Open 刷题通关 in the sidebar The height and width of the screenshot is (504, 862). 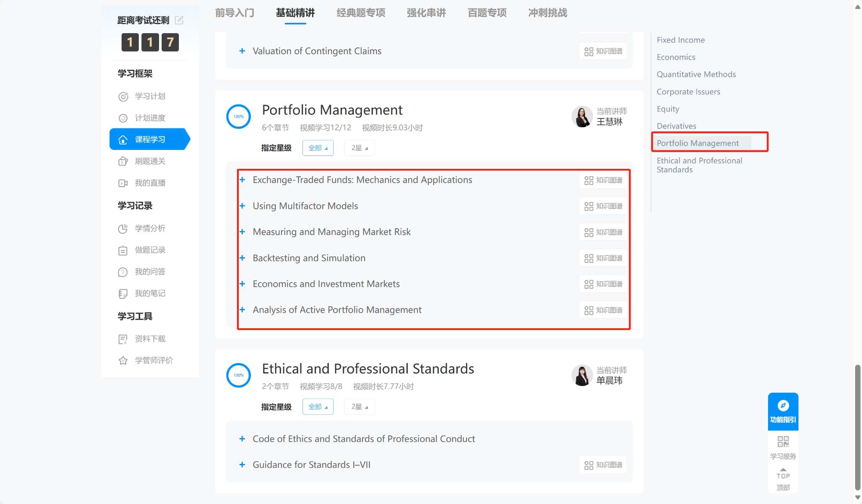point(150,161)
